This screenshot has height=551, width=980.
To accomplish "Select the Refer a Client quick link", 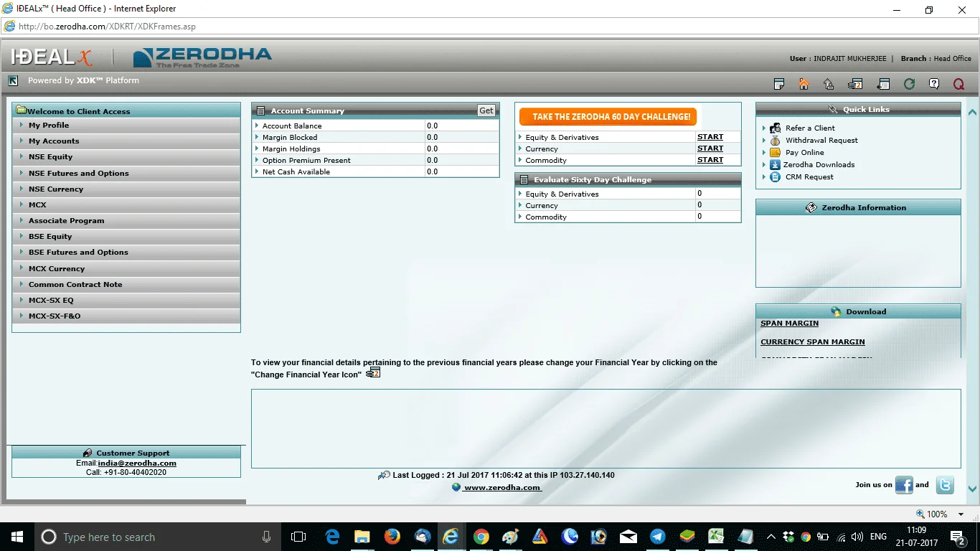I will click(810, 128).
